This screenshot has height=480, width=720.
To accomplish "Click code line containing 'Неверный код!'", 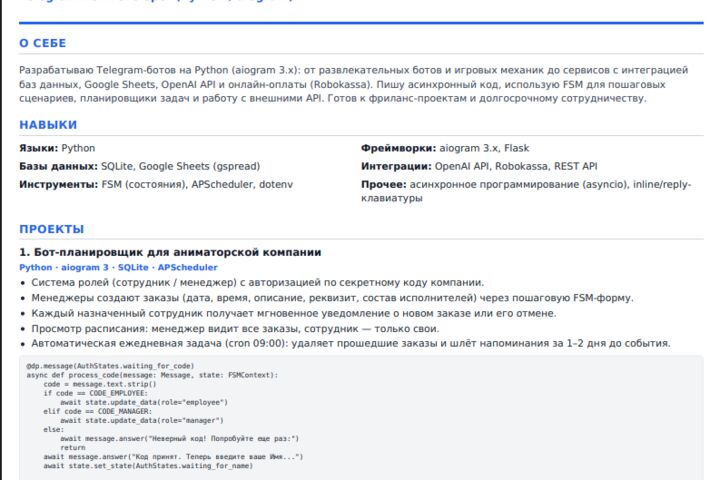I will coord(180,439).
